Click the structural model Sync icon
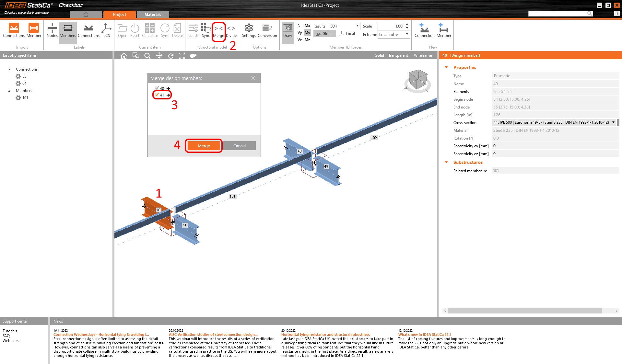The width and height of the screenshot is (622, 364). tap(206, 30)
